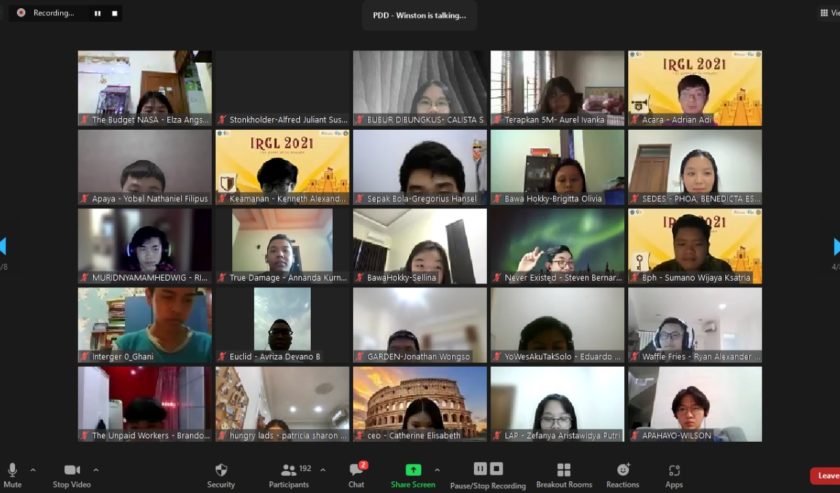Click the 192 participant count
Screen dimensions: 840x493
tap(305, 468)
